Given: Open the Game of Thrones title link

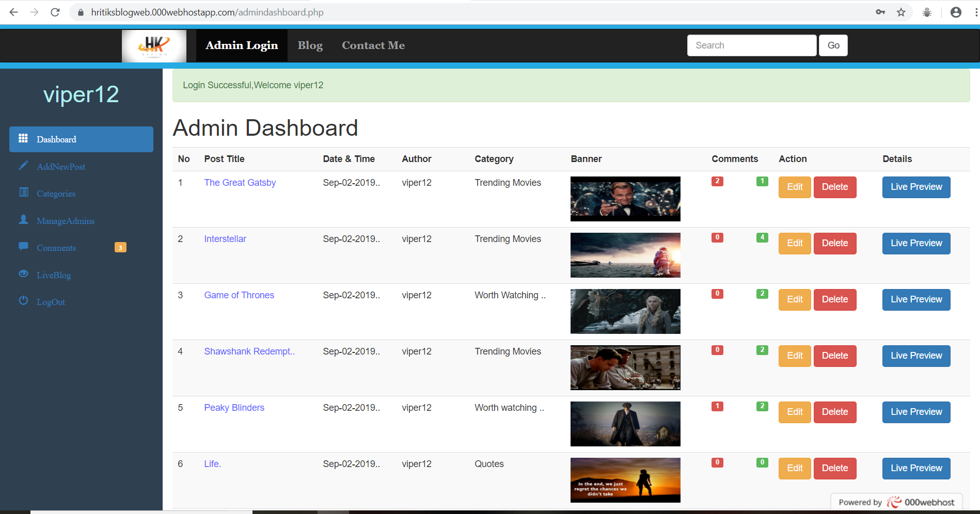Looking at the screenshot, I should pyautogui.click(x=239, y=295).
